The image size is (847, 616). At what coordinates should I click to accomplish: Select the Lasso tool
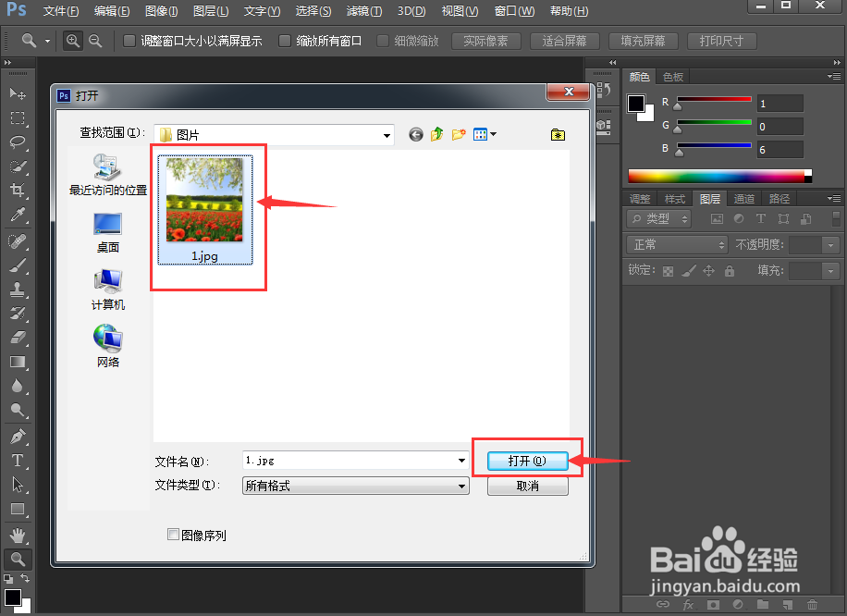18,142
